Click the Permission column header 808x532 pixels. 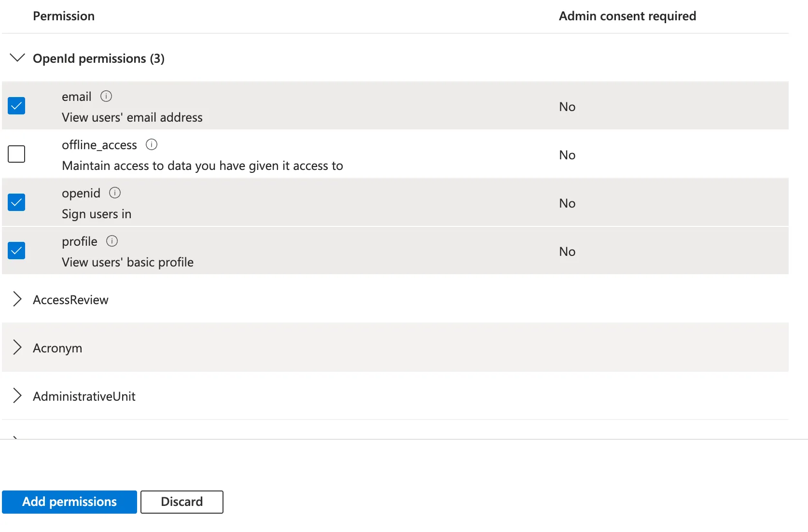pos(64,15)
